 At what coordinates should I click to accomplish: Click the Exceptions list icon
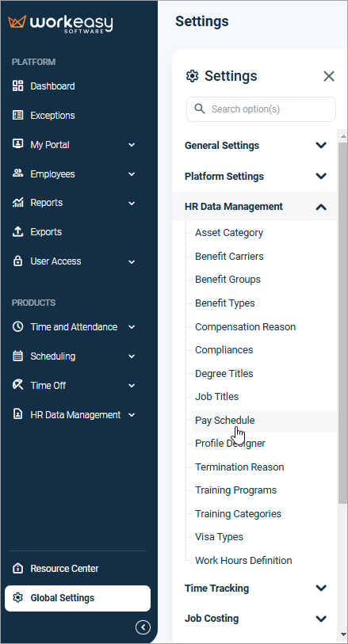[x=17, y=115]
